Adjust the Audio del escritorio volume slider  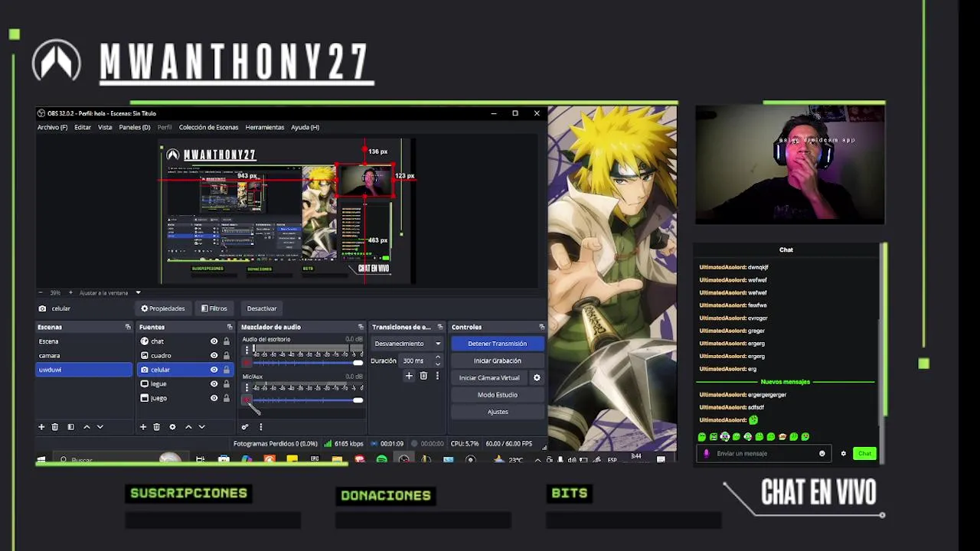307,363
